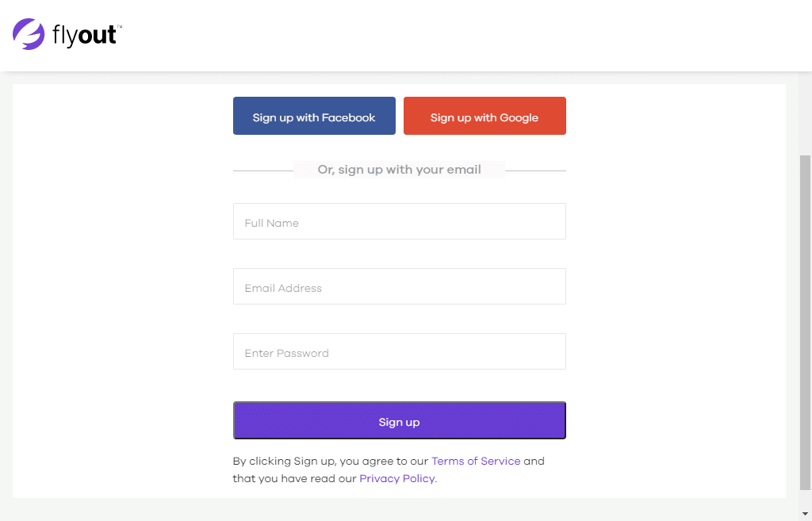This screenshot has width=812, height=521.
Task: Click the Email Address input field
Action: (399, 286)
